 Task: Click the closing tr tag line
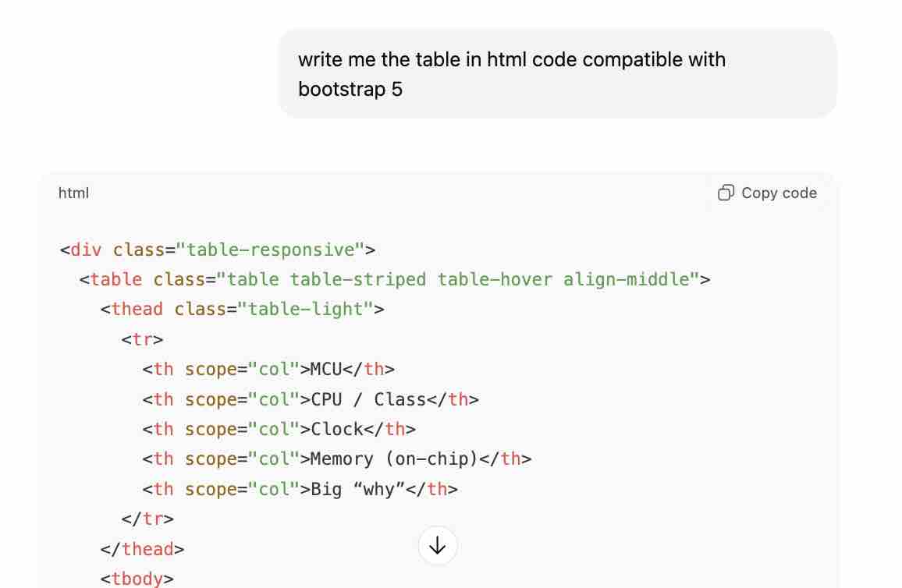(147, 519)
